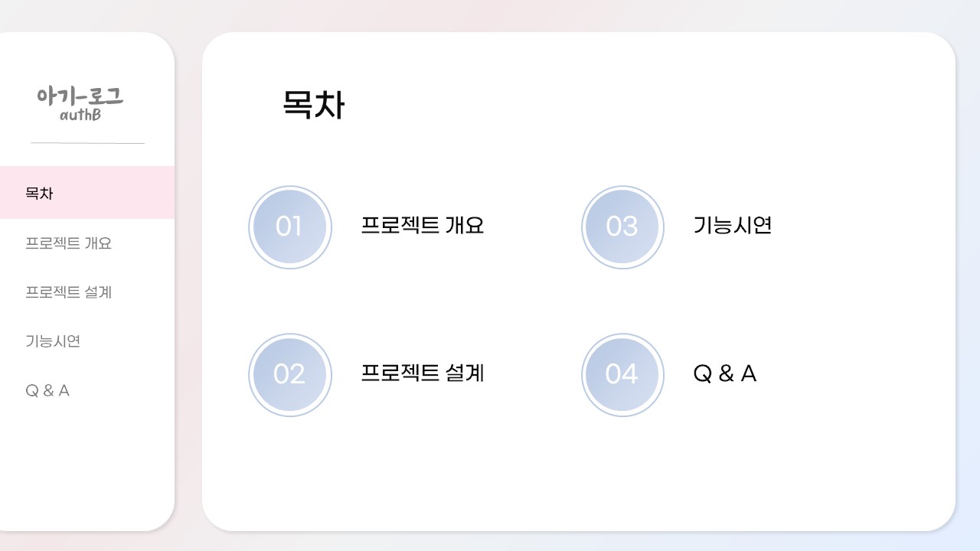Click the authB subtitle under the logo

(80, 116)
